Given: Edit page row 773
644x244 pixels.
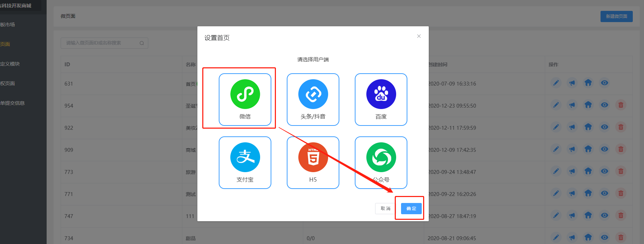Looking at the screenshot, I should coord(556,171).
